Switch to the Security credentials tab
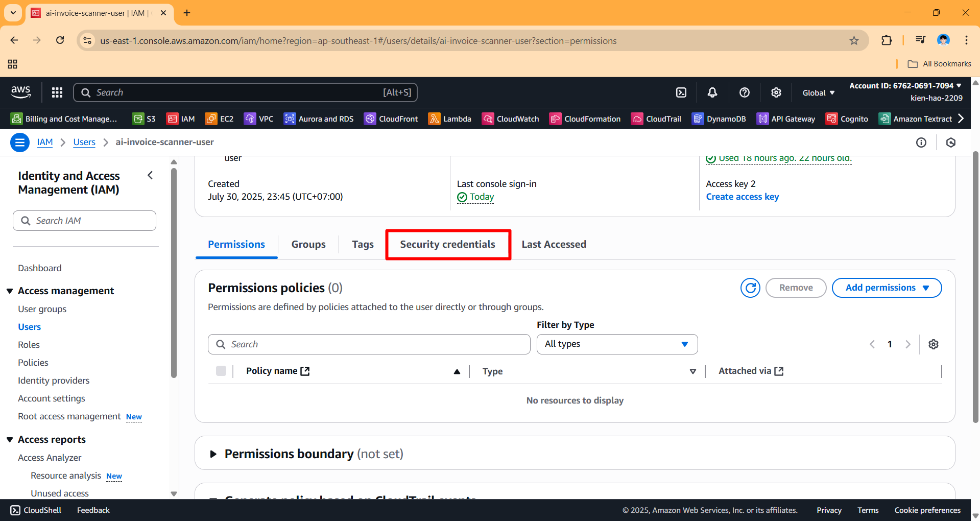 point(448,244)
